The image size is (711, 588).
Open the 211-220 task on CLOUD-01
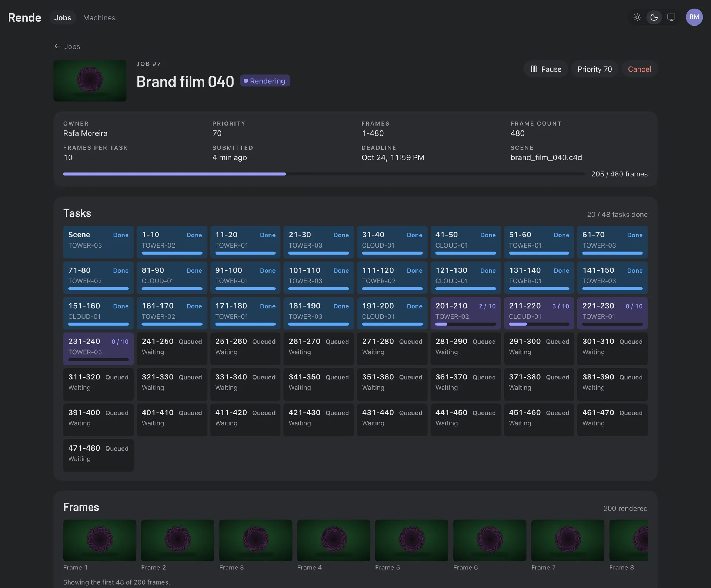tap(539, 313)
